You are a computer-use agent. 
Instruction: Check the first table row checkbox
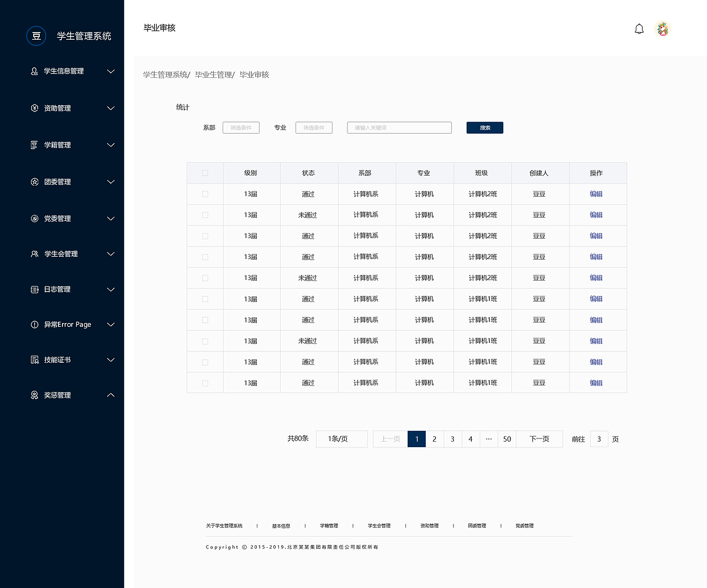coord(205,194)
